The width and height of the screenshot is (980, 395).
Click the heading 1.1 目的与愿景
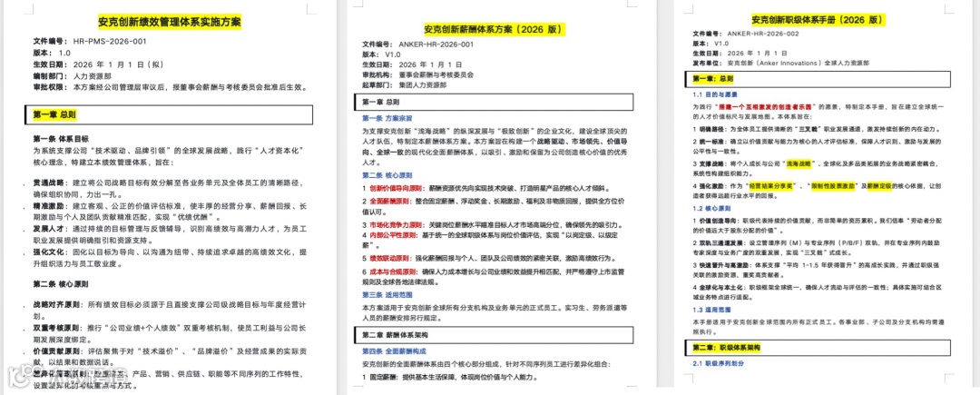point(714,95)
